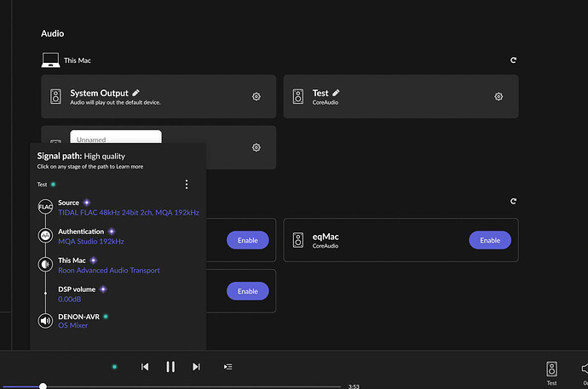Click the Unnamed device name field
The image size is (588, 389).
(x=116, y=137)
